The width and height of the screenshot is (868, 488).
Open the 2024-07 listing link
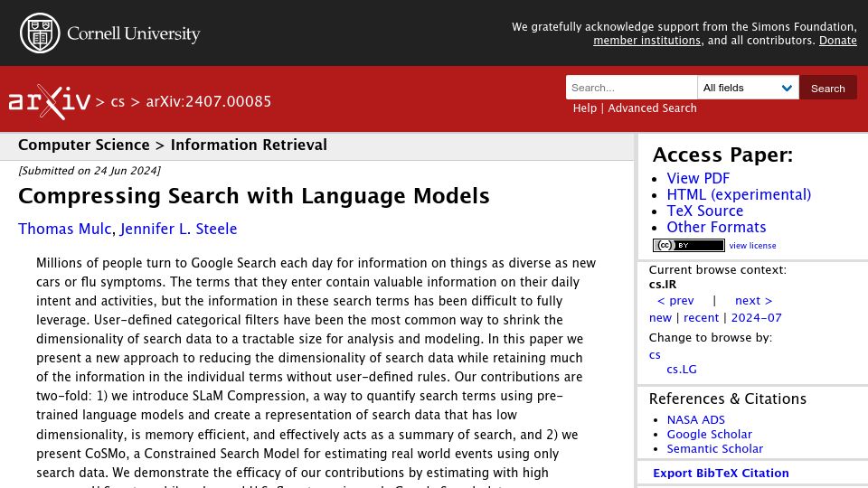[x=756, y=317]
